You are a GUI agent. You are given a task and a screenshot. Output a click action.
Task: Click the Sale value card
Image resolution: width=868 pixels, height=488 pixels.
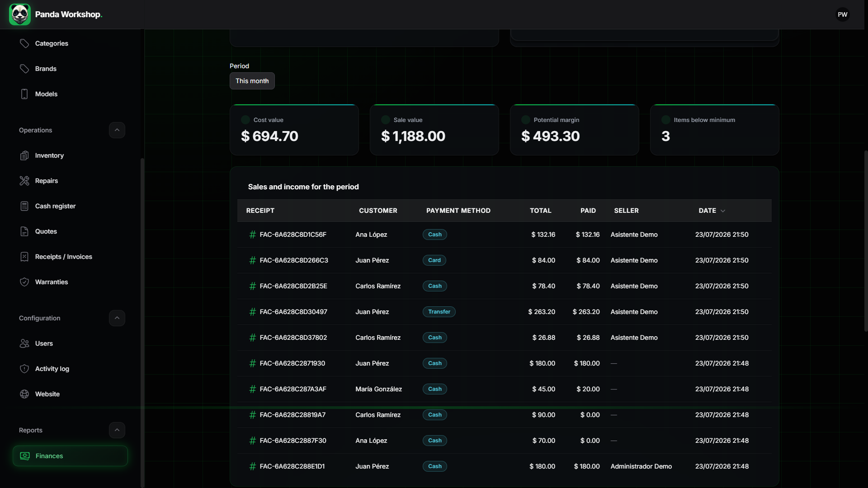[x=434, y=130]
